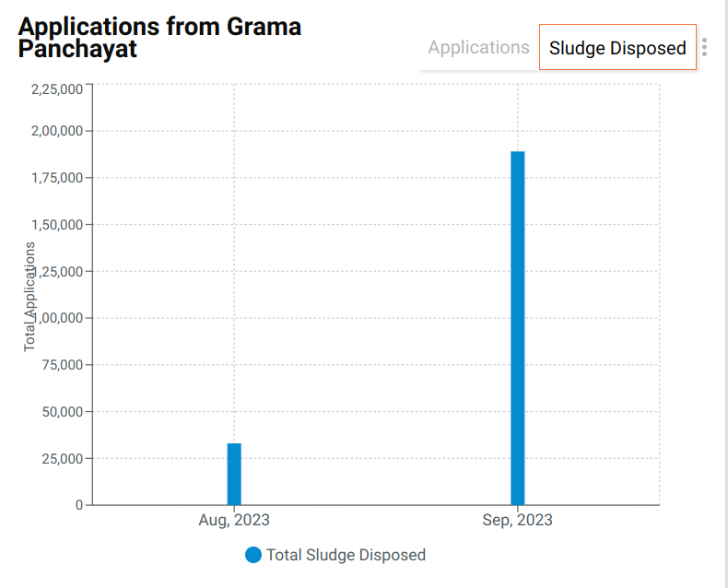Click the 2,25,000 y-axis tick label

tap(56, 89)
